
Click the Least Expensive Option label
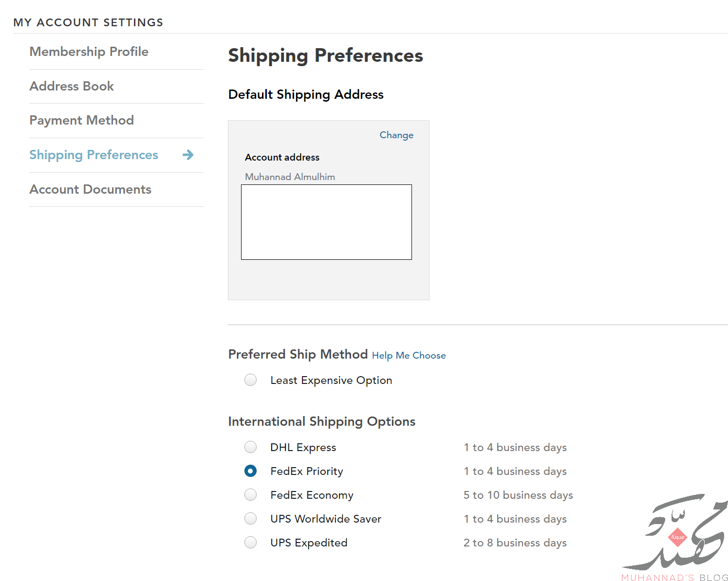point(331,380)
